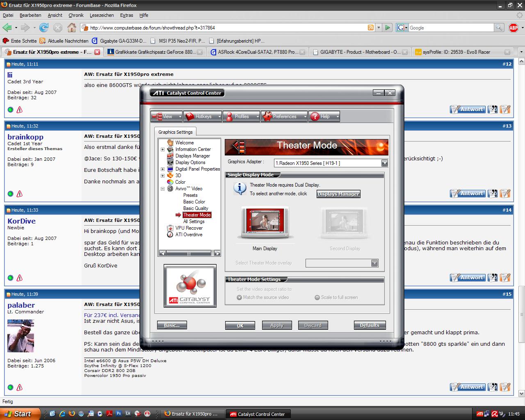Select Basic Color under Avivo Video
Screen dimensions: 525x420
coord(194,202)
